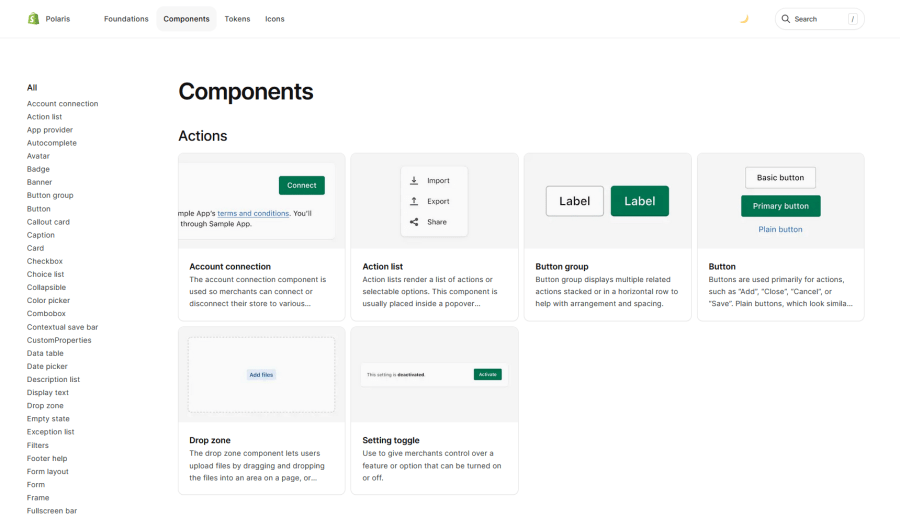
Task: Open Frame in the sidebar
Action: [x=38, y=498]
